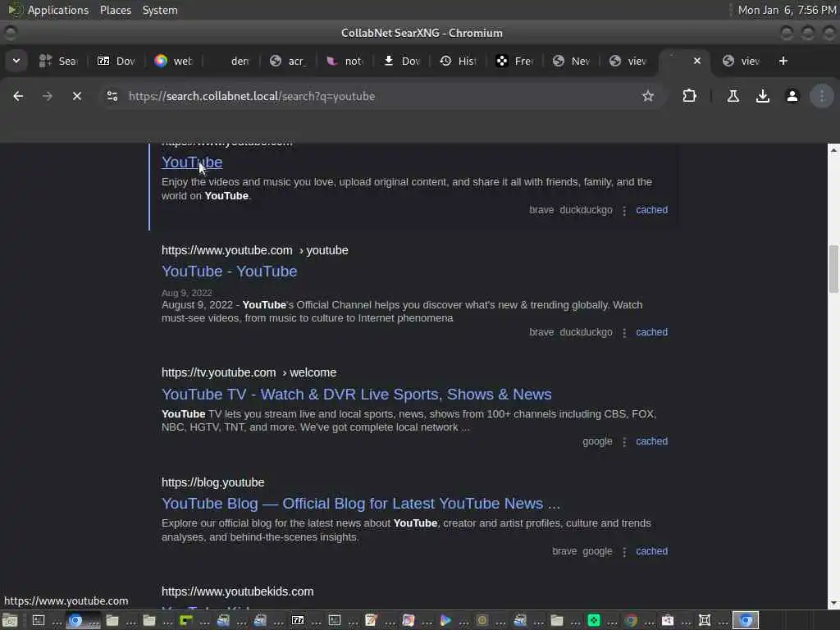Open the green dice taskbar item

(603, 620)
